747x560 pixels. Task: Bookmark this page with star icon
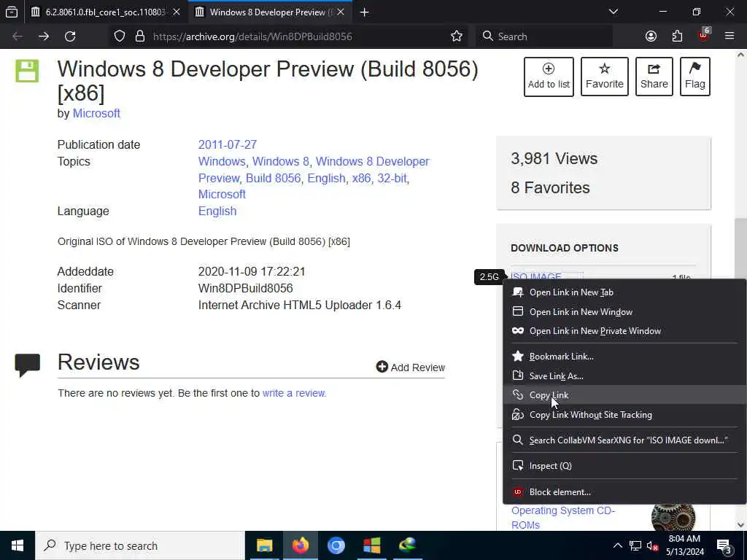point(457,36)
